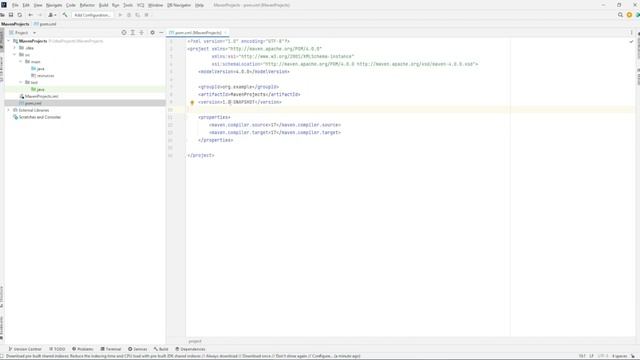Image resolution: width=640 pixels, height=360 pixels.
Task: Open the Terminal tool window
Action: (x=111, y=349)
